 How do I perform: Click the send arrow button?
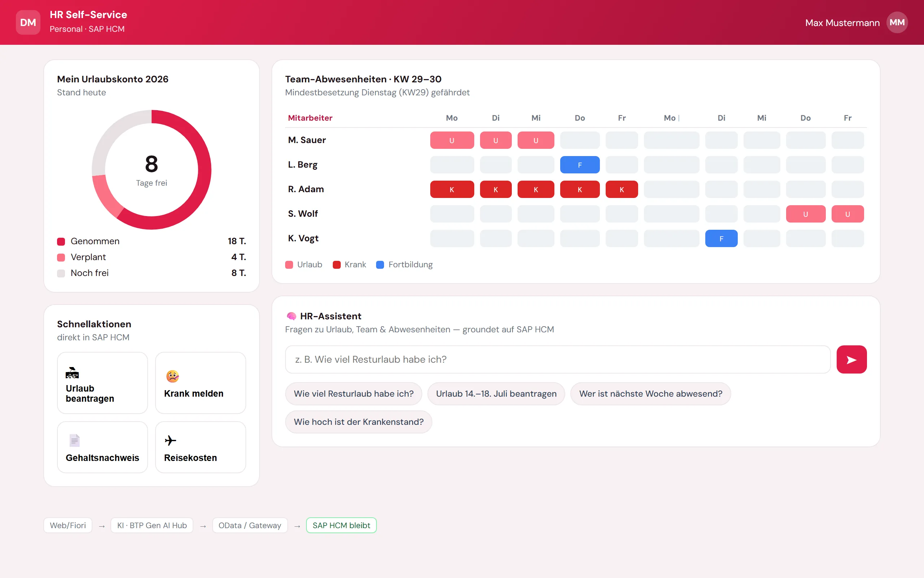[x=851, y=359]
